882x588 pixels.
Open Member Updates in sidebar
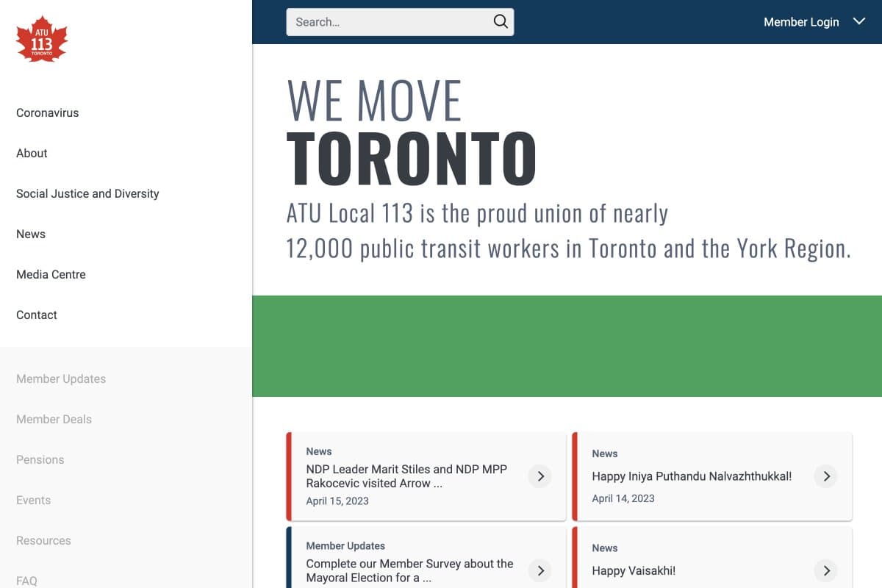(61, 379)
